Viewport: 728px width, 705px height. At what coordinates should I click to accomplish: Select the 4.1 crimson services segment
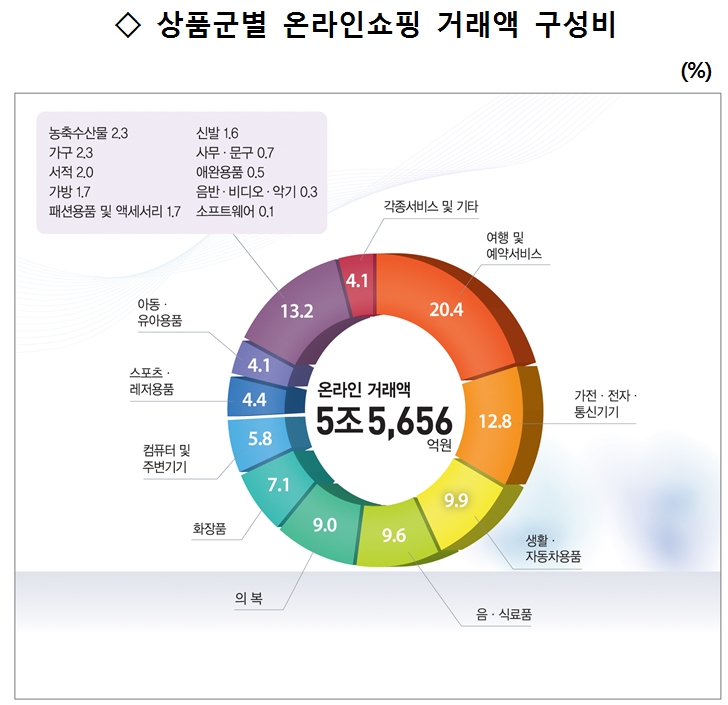pyautogui.click(x=357, y=281)
